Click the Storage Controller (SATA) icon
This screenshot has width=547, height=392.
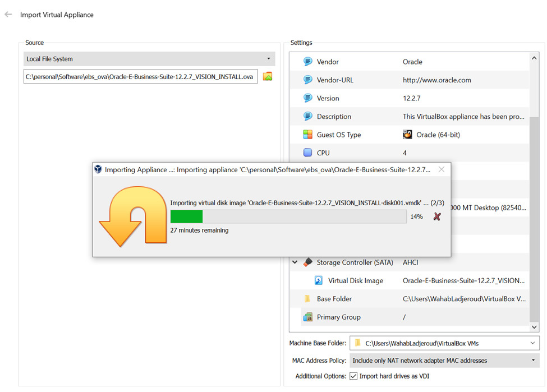[x=307, y=262]
